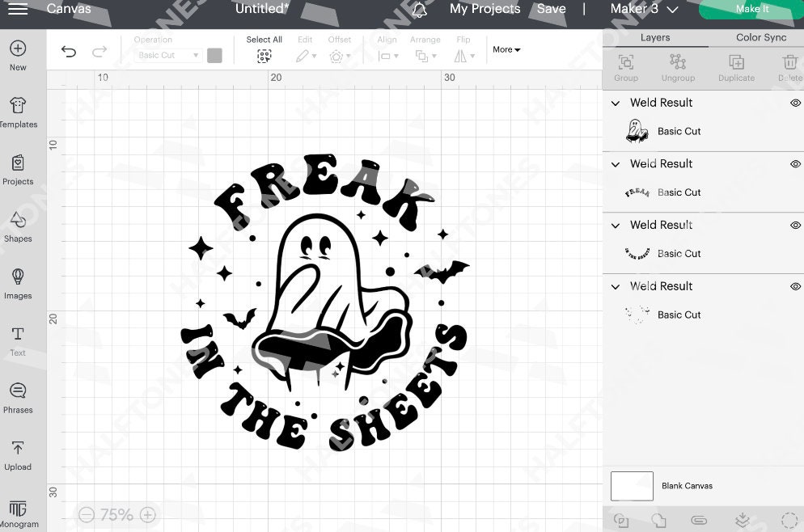Expand the More options dropdown

[x=506, y=49]
